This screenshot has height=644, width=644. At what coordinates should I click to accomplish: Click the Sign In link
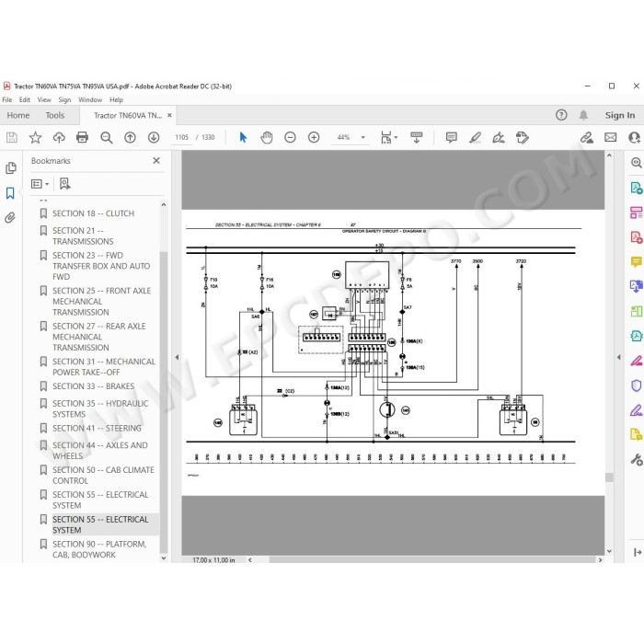620,115
